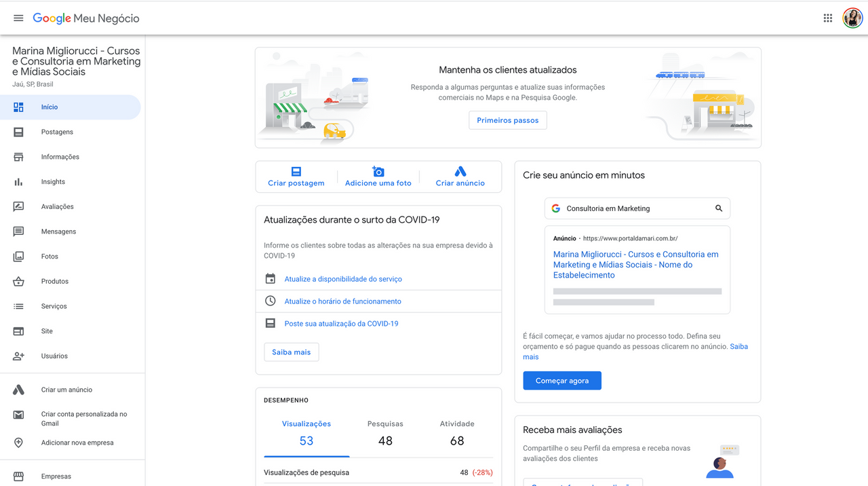Click the Início dashboard icon
This screenshot has height=486, width=868.
tap(18, 107)
